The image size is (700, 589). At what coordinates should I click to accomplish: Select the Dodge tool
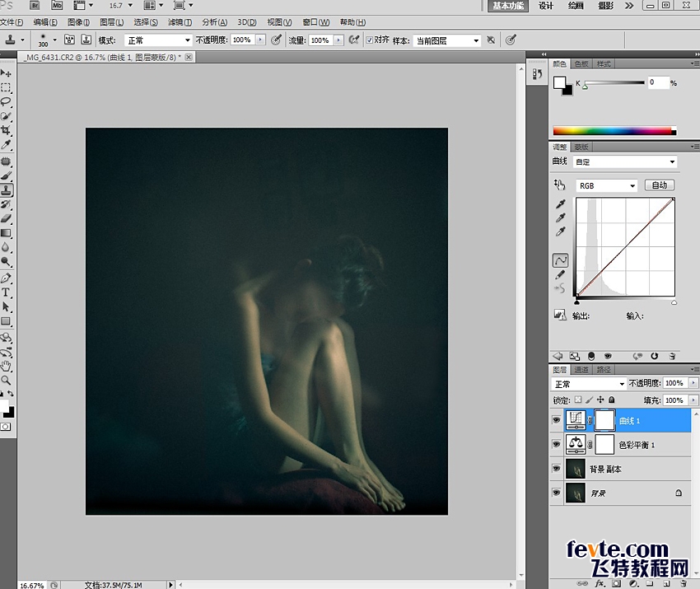click(x=6, y=262)
